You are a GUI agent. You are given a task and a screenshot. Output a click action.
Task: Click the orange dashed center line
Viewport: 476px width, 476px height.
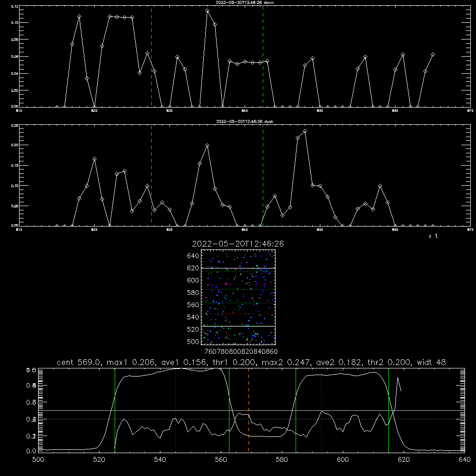click(248, 410)
